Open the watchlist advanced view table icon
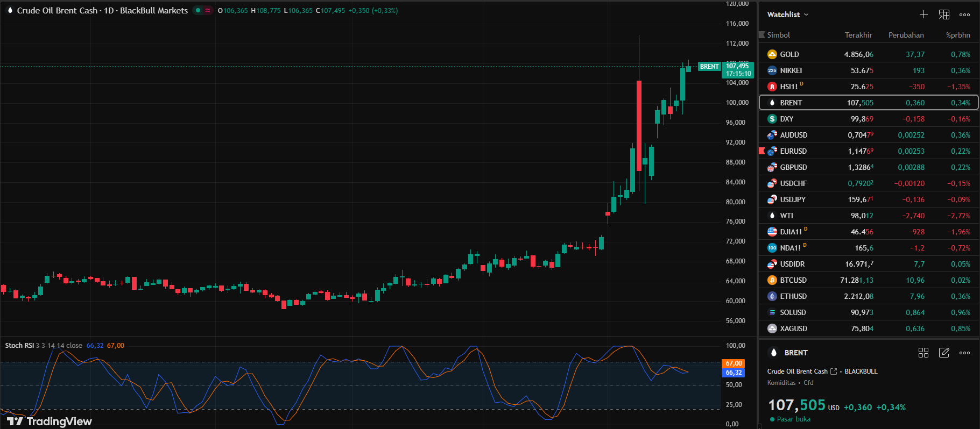 (x=944, y=15)
